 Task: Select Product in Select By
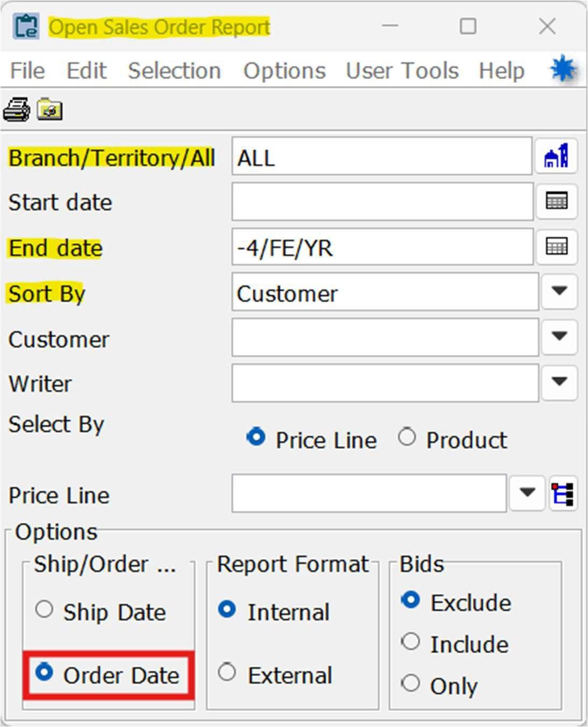pos(407,437)
